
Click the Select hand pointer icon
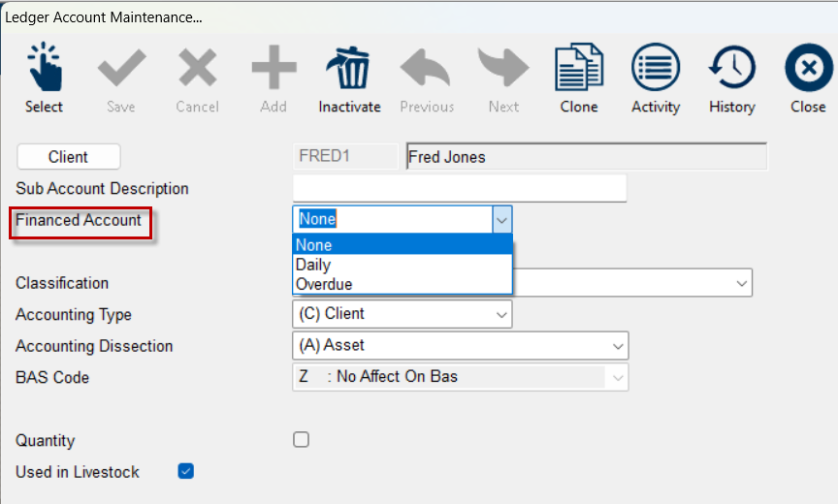point(45,67)
